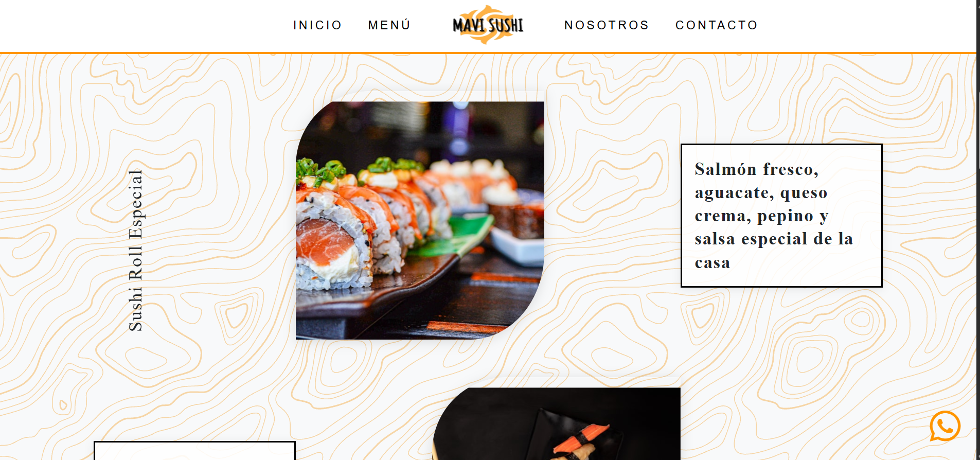
Task: Click the vertical Sushi Roll Especial title
Action: coord(135,250)
